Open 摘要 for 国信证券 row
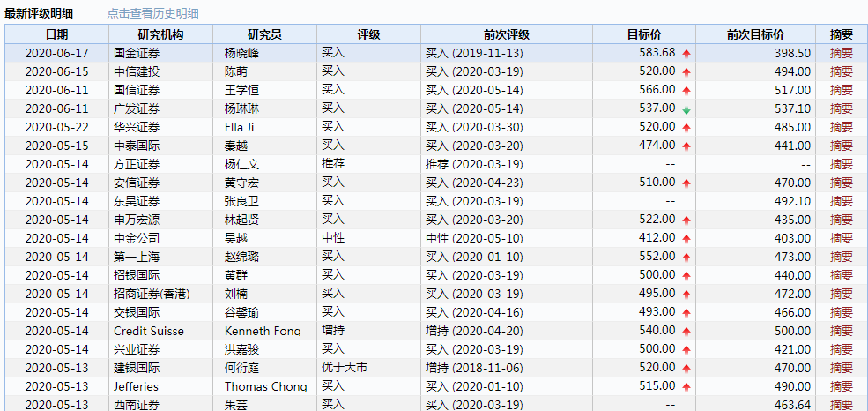 842,90
